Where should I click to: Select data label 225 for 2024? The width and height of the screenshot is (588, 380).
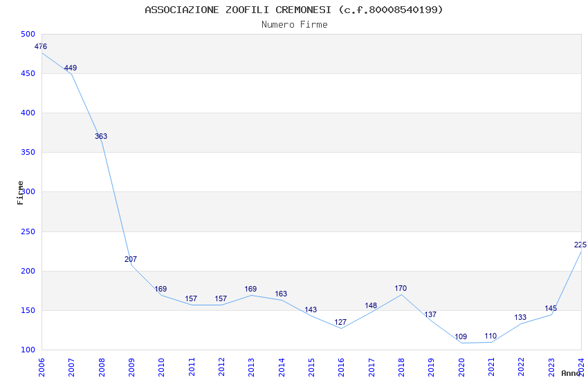[580, 245]
